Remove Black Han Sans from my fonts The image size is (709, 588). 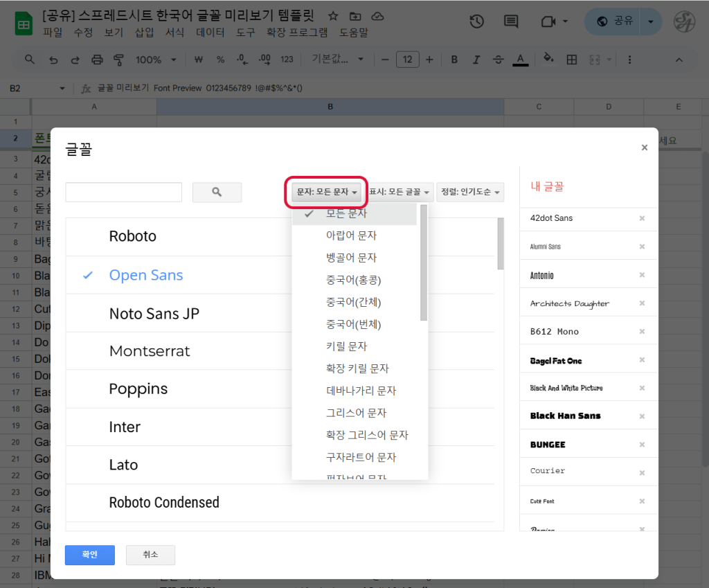(641, 416)
